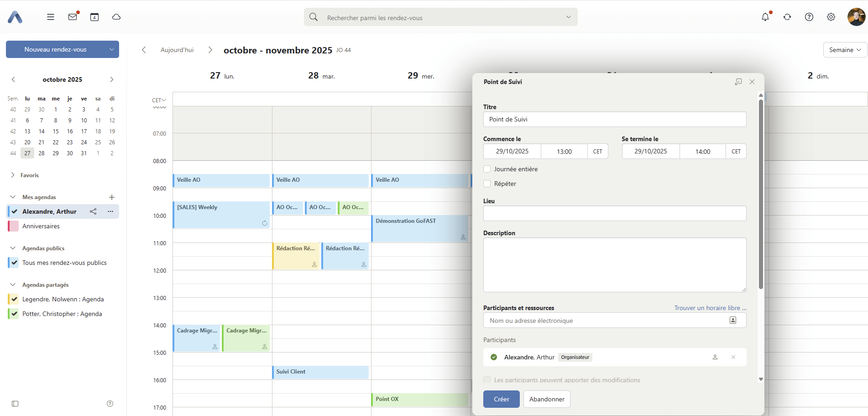
Task: Click the notifications bell icon
Action: [765, 17]
